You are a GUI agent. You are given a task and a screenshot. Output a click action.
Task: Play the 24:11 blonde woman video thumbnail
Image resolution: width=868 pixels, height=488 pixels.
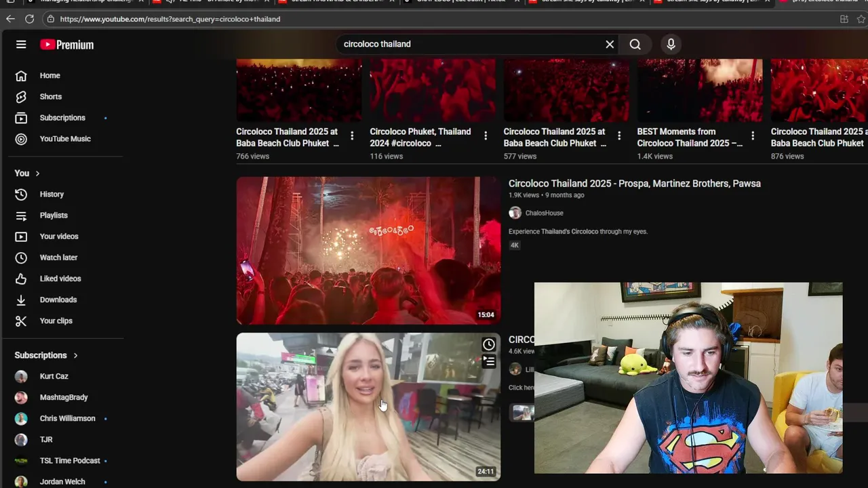368,407
